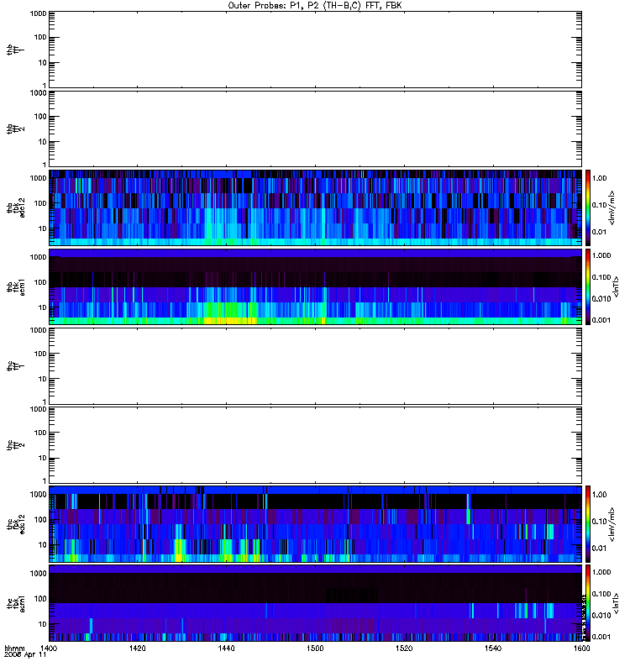This screenshot has height=672, width=630.
Task: Click the 1400 time tick label
Action: point(49,648)
